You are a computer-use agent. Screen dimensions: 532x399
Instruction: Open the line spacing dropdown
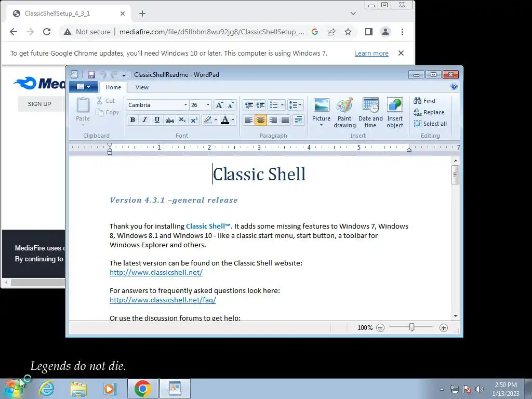295,105
